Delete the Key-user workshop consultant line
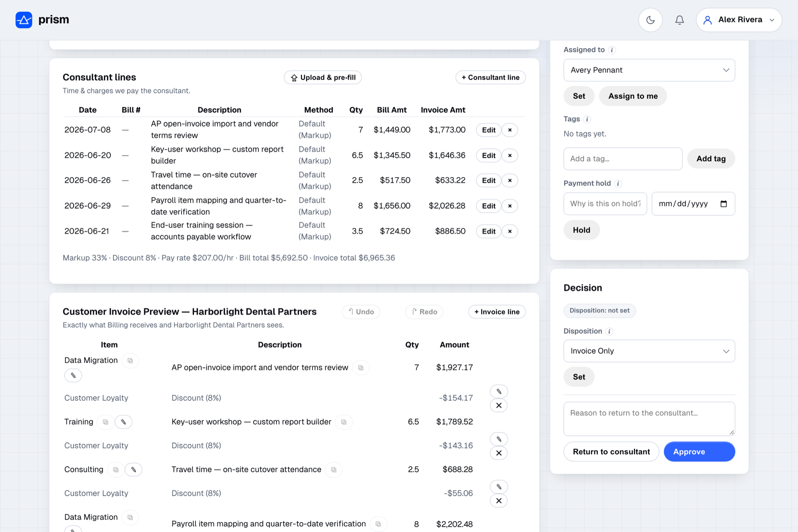The image size is (798, 532). click(510, 156)
